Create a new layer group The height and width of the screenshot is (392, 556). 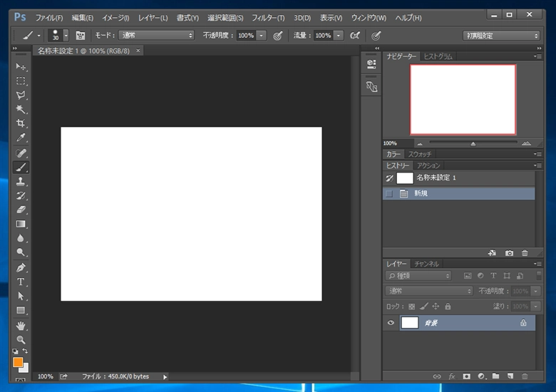(495, 376)
